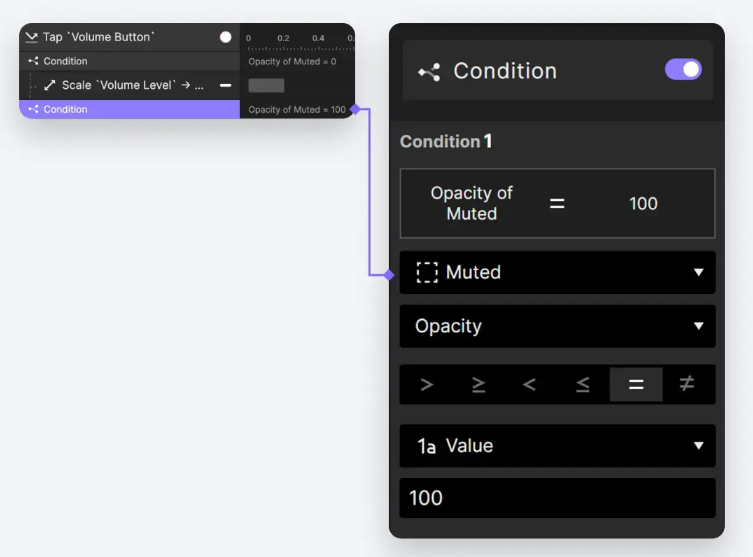Select the greater-than-or-equal operator
Image resolution: width=753 pixels, height=557 pixels.
(478, 385)
